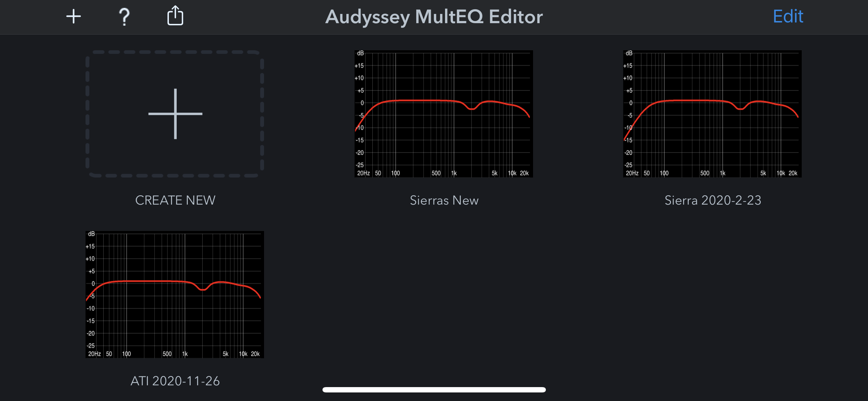Viewport: 868px width, 401px height.
Task: Open help via question mark icon
Action: pos(124,17)
